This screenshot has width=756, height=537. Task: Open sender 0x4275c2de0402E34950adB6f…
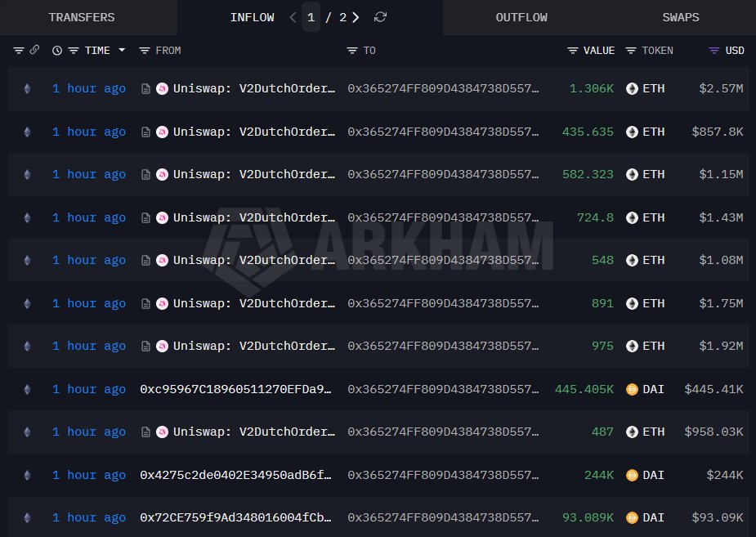(235, 476)
